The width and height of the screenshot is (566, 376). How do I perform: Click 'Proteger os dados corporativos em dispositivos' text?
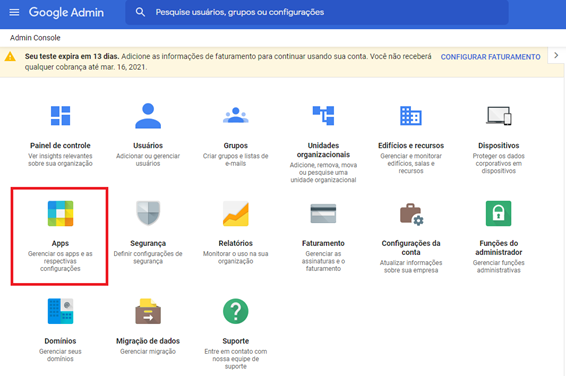[498, 163]
